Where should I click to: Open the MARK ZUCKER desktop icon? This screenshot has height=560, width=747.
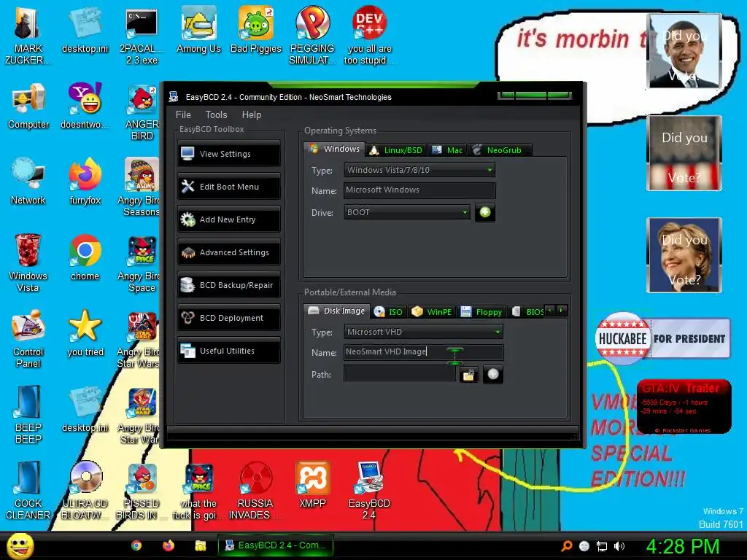pos(28,36)
